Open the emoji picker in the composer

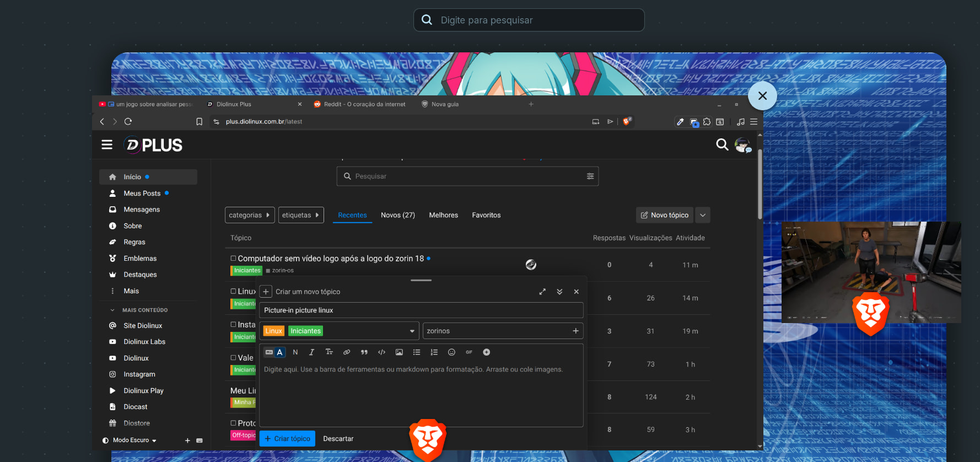point(451,352)
